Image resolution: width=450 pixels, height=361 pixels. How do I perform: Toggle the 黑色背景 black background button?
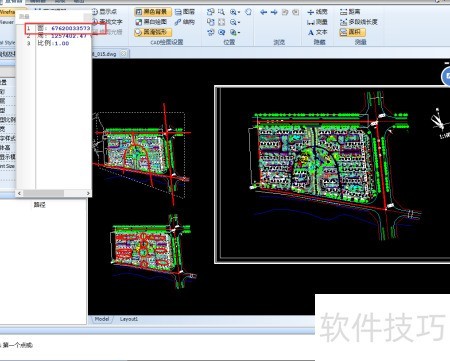pos(153,12)
